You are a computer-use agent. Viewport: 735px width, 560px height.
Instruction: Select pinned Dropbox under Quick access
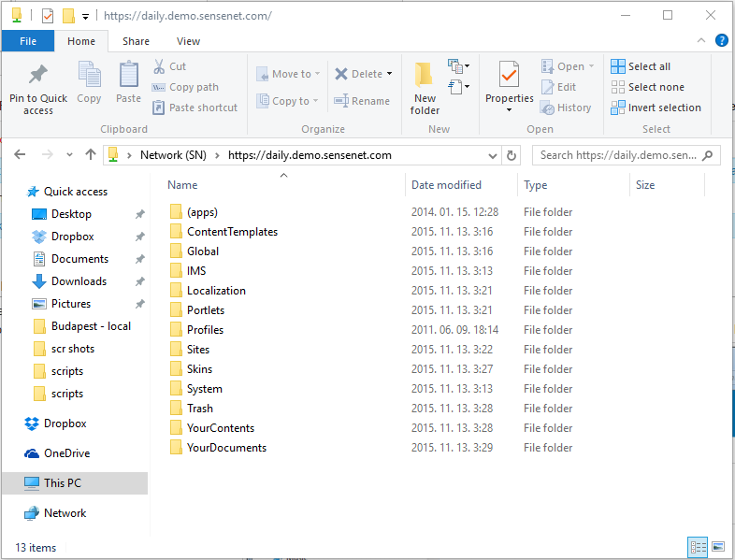pos(73,237)
